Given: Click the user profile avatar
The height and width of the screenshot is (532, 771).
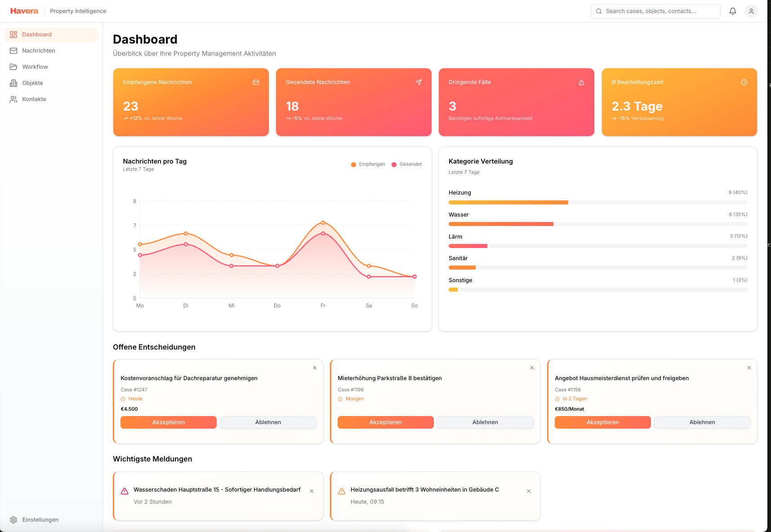Looking at the screenshot, I should tap(750, 11).
